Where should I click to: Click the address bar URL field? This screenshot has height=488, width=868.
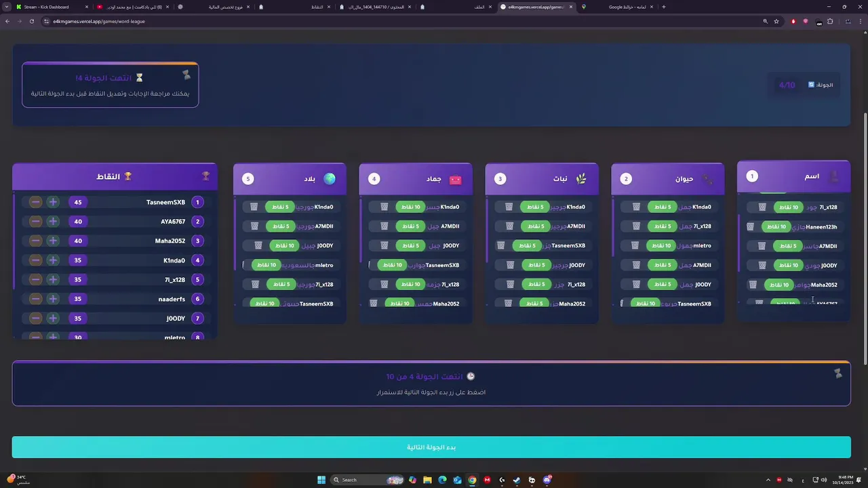tap(400, 21)
